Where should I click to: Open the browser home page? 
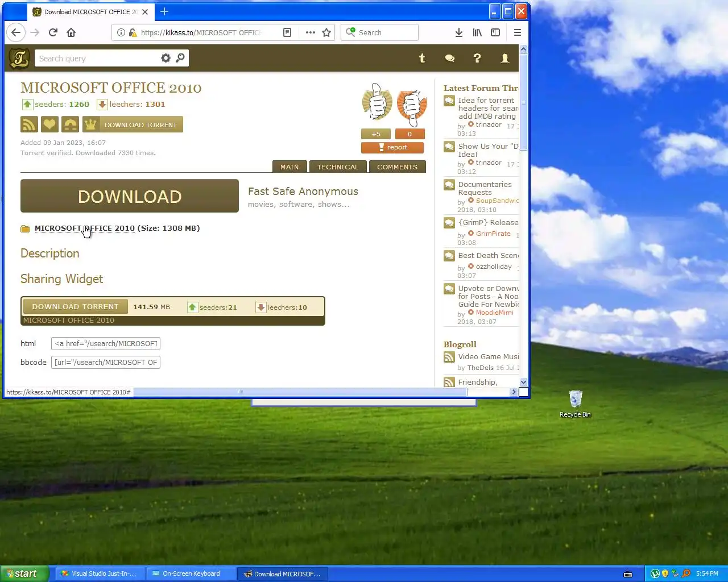pyautogui.click(x=71, y=32)
